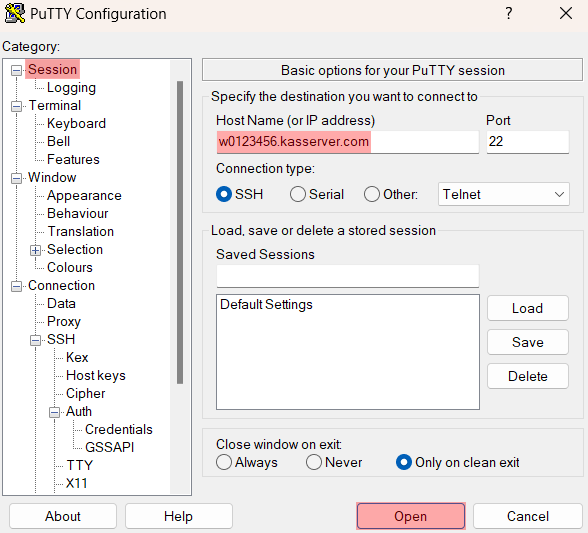The height and width of the screenshot is (533, 588).
Task: Select the Window category
Action: click(x=52, y=177)
